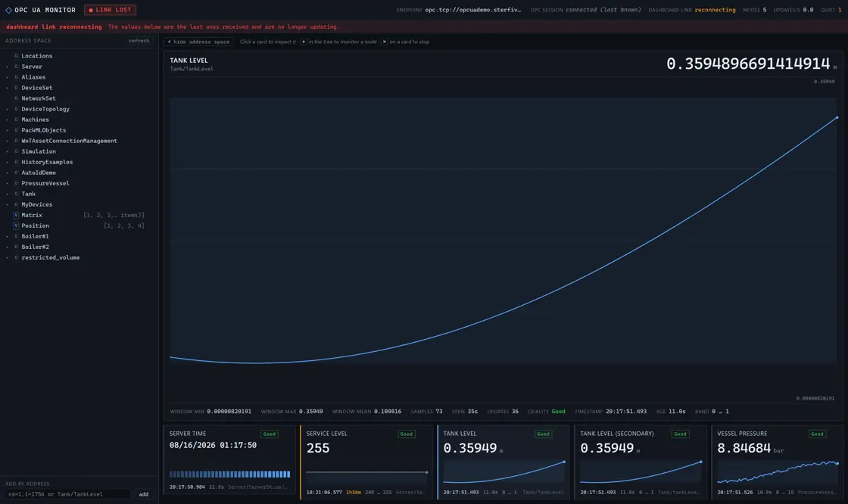This screenshot has width=848, height=504.
Task: Click the UPDATES 36 stat
Action: (503, 412)
